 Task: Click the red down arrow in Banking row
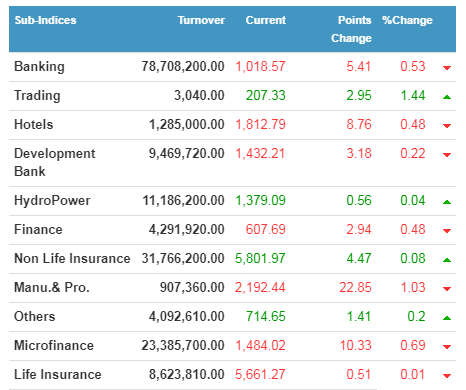[x=447, y=68]
